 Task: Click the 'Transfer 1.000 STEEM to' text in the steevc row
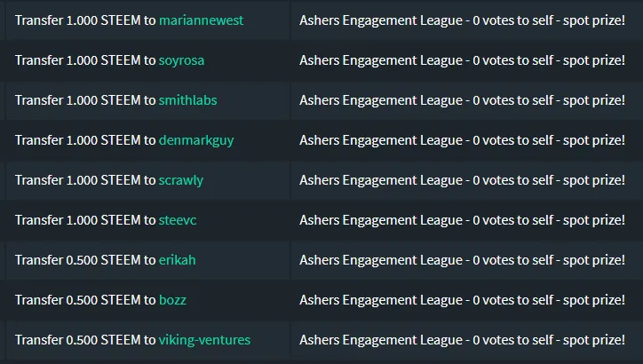(85, 220)
